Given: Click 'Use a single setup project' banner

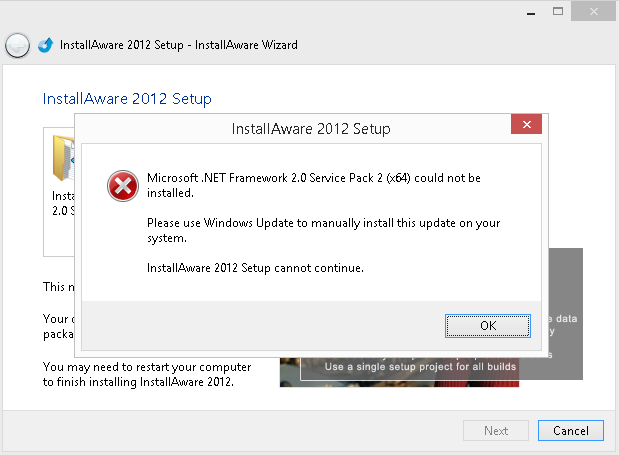Looking at the screenshot, I should click(x=420, y=367).
